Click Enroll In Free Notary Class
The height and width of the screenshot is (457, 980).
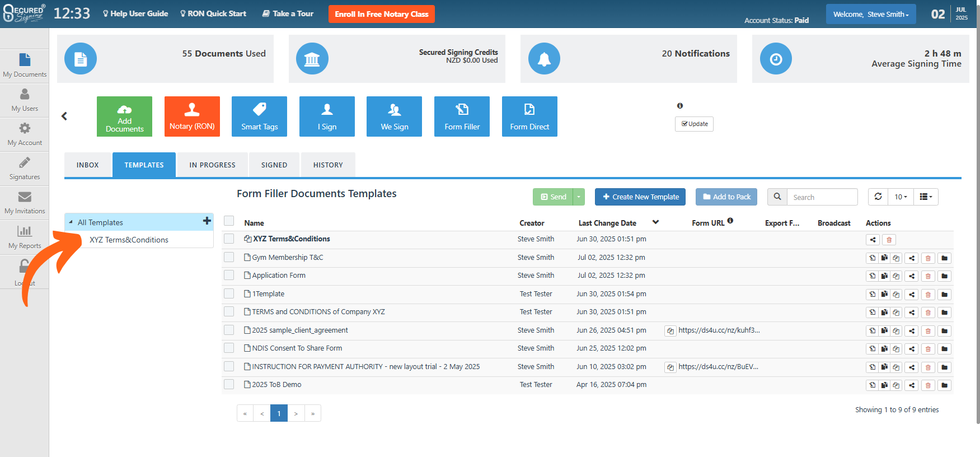click(382, 14)
